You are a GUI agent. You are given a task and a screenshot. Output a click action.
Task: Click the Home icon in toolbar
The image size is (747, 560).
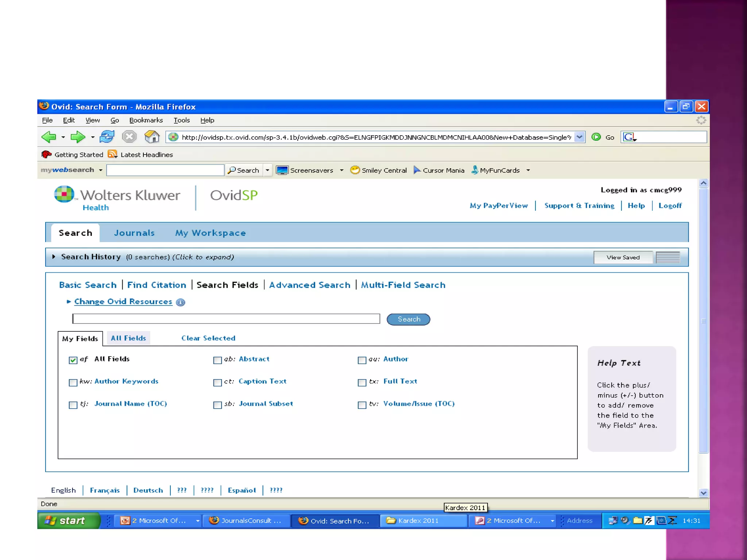pos(152,137)
